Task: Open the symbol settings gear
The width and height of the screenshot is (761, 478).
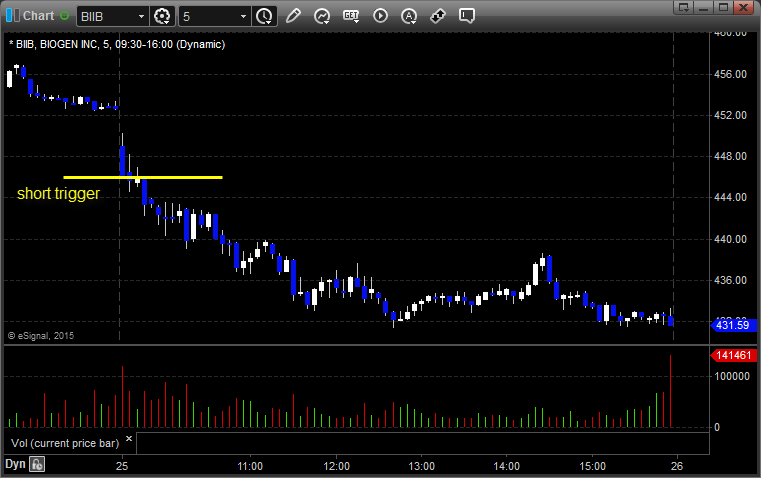Action: point(162,16)
